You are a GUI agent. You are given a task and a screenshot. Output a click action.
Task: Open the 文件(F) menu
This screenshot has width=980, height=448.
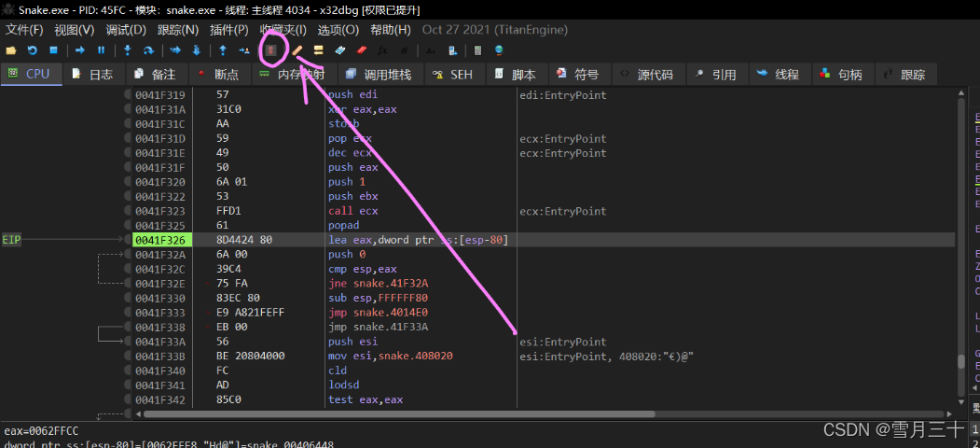pyautogui.click(x=24, y=30)
